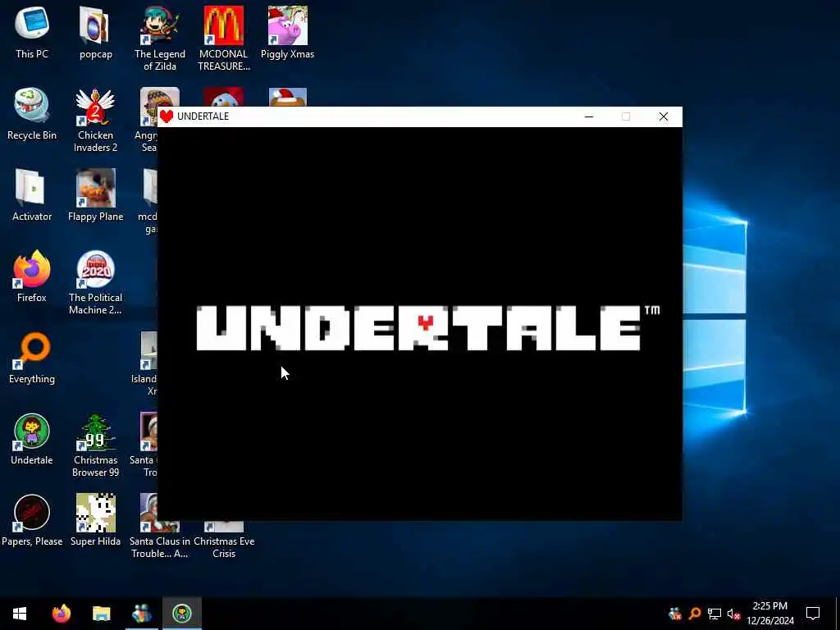The height and width of the screenshot is (630, 840).
Task: Select the Everything search desktop shortcut
Action: pos(32,358)
